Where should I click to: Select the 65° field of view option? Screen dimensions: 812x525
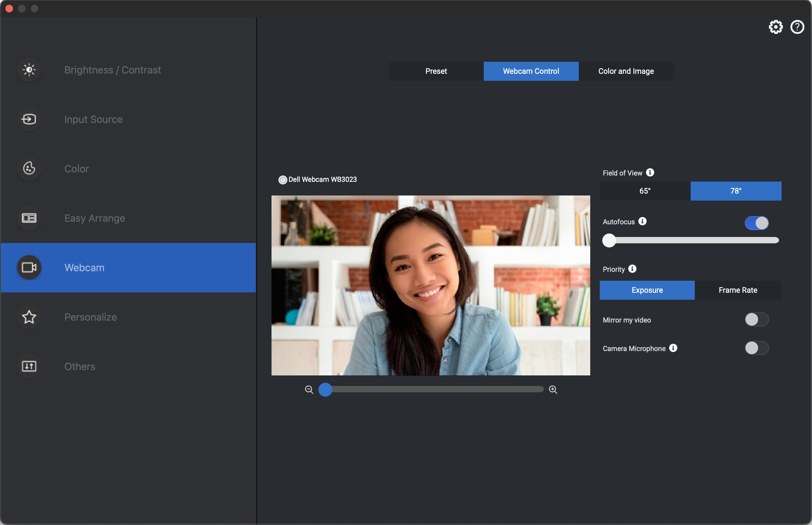pos(645,191)
